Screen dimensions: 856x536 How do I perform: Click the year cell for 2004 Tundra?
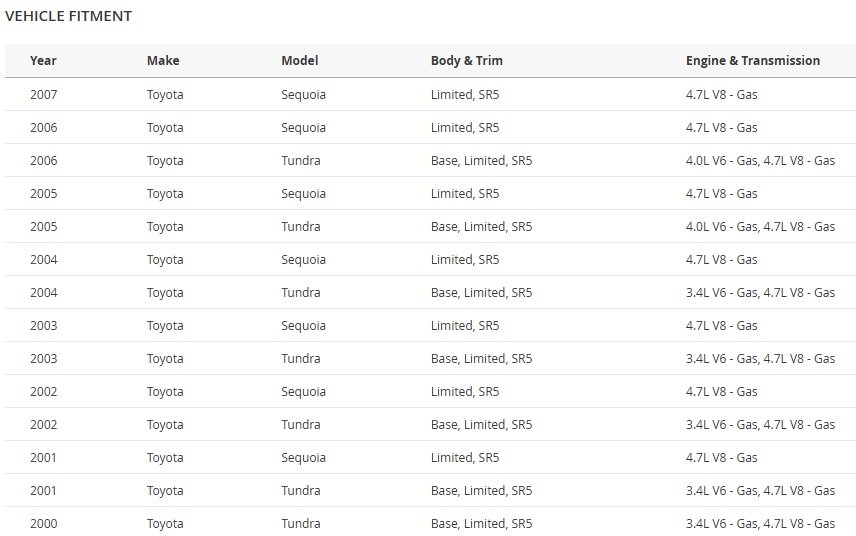tap(44, 293)
